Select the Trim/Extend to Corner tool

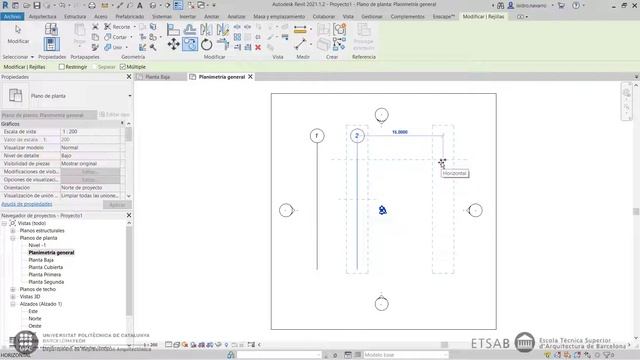(223, 44)
